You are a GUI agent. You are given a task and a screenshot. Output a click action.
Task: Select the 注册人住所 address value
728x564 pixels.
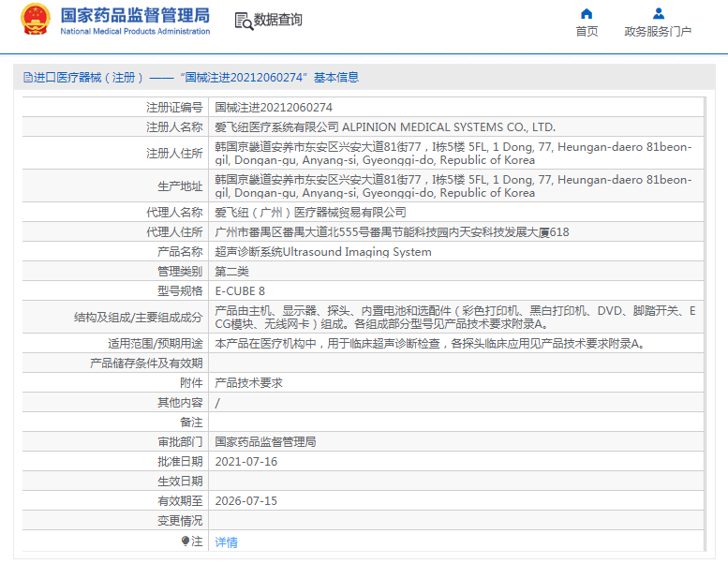pyautogui.click(x=453, y=154)
